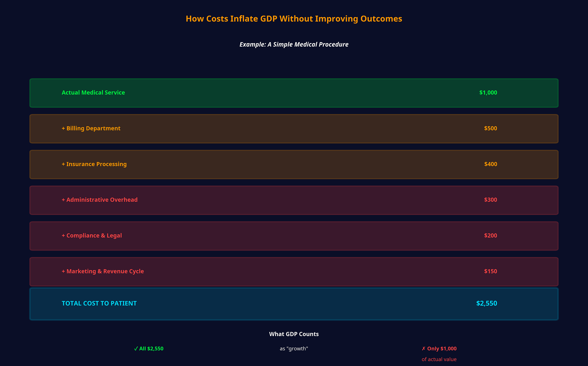588x366 pixels.
Task: Select the Billing Department bar
Action: coord(294,128)
